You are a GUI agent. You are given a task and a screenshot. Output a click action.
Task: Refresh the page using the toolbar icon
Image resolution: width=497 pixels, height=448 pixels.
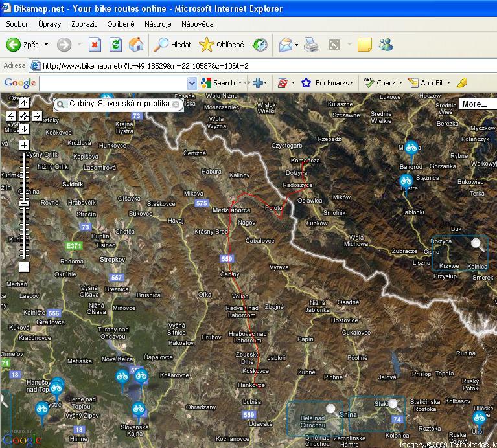coord(115,45)
